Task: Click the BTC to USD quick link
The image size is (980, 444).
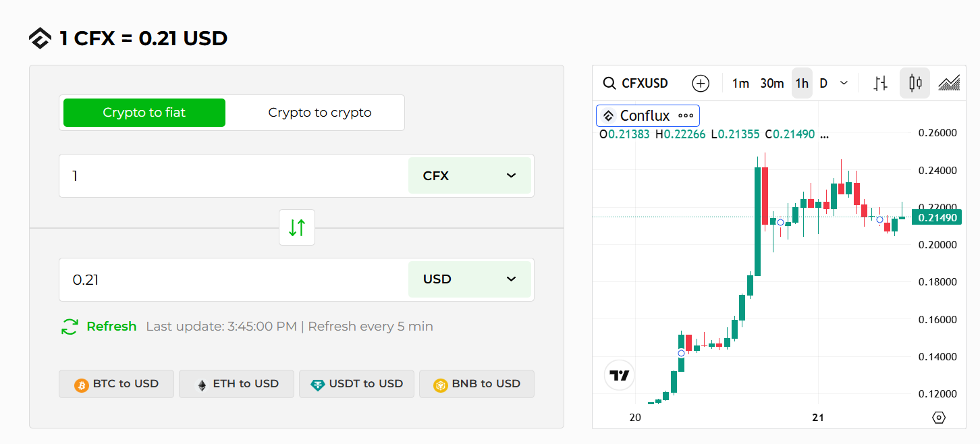Action: pos(116,383)
